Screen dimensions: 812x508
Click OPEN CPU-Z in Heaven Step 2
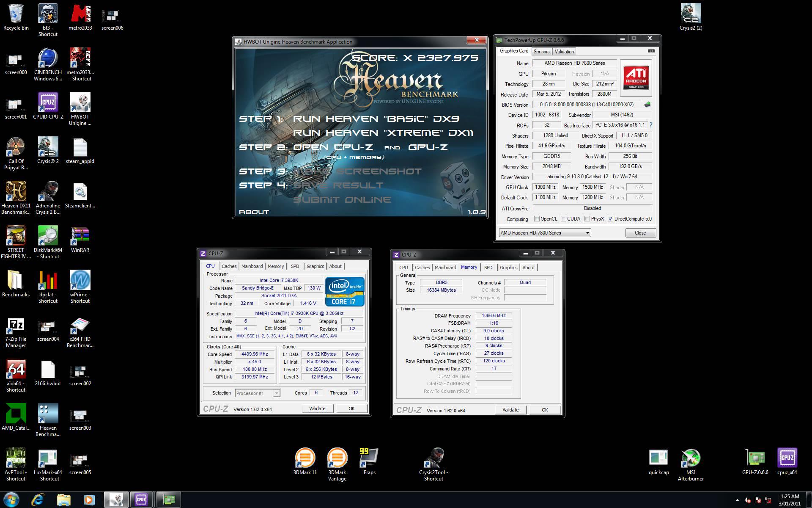pos(333,147)
